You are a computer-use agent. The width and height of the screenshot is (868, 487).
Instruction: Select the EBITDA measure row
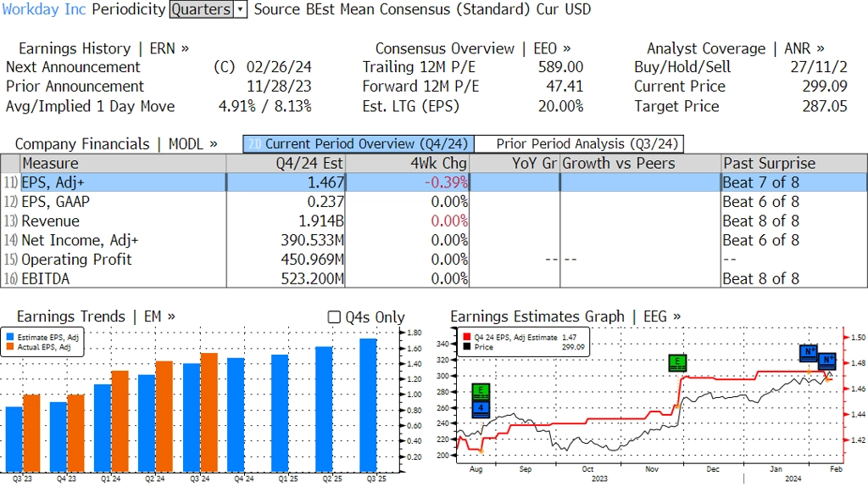pyautogui.click(x=434, y=278)
